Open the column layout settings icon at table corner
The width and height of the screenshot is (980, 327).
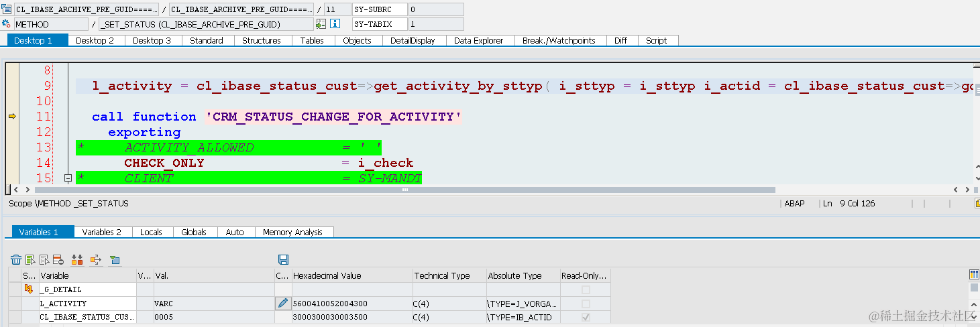[974, 275]
